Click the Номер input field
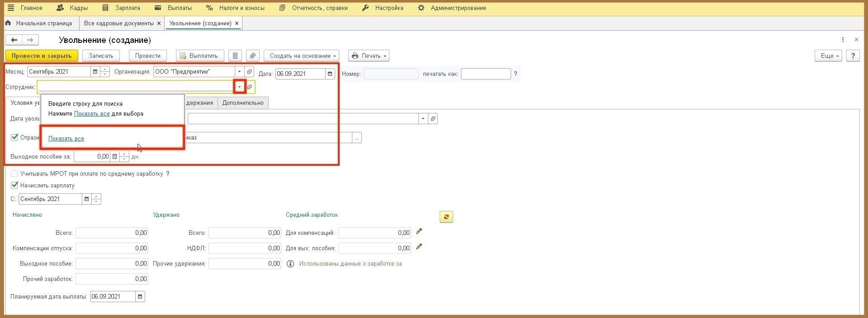The width and height of the screenshot is (868, 318). pyautogui.click(x=391, y=74)
